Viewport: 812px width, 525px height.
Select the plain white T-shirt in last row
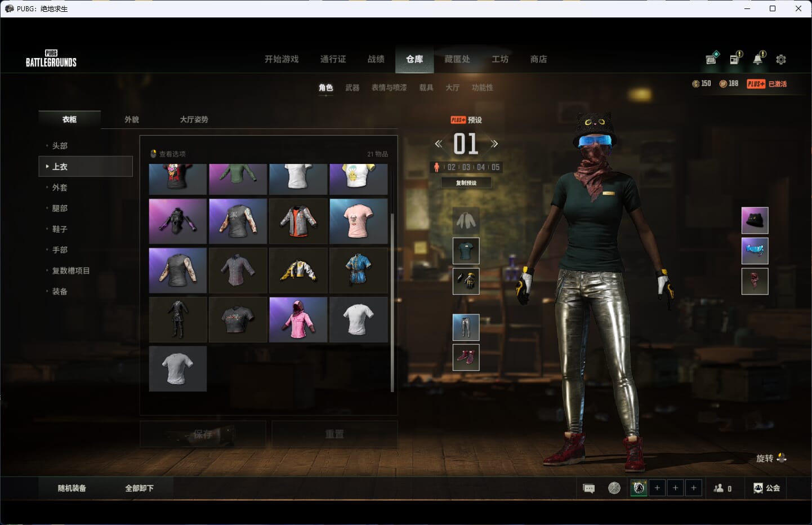coord(177,369)
